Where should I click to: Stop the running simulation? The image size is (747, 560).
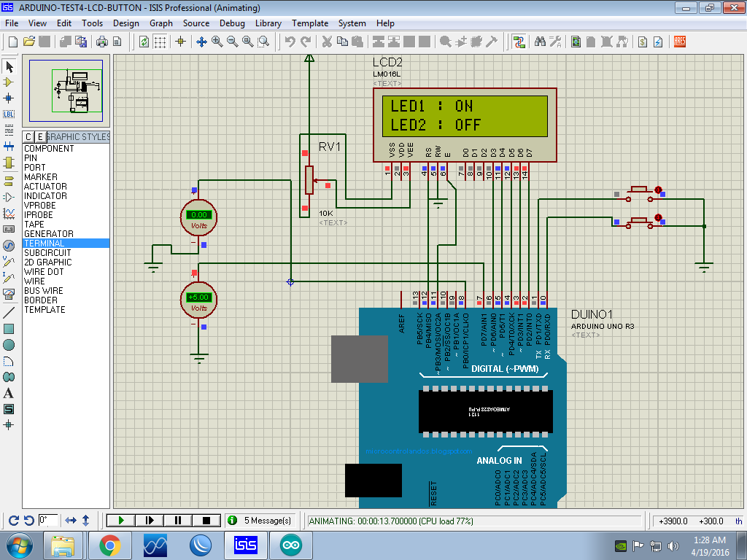(x=206, y=521)
